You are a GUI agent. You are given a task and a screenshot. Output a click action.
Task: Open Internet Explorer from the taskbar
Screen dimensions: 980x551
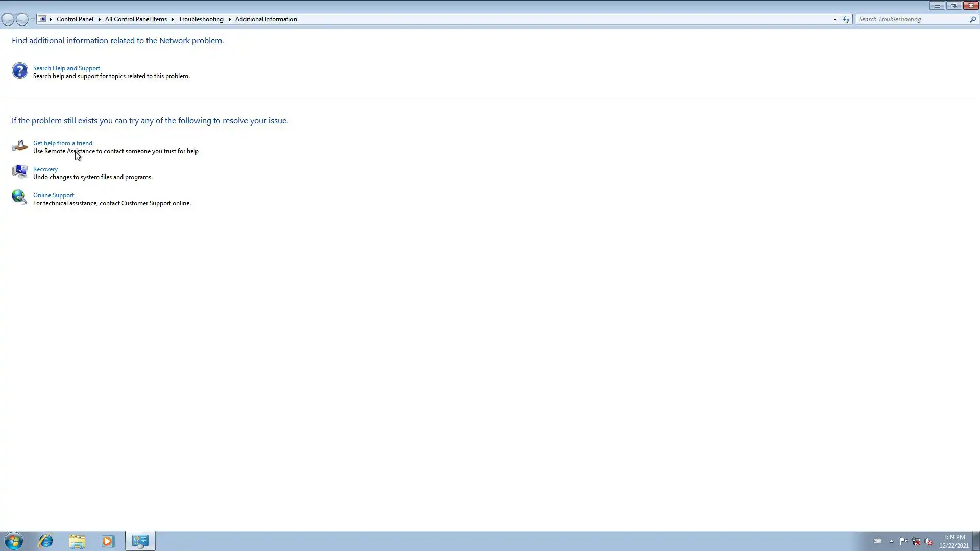[x=46, y=541]
